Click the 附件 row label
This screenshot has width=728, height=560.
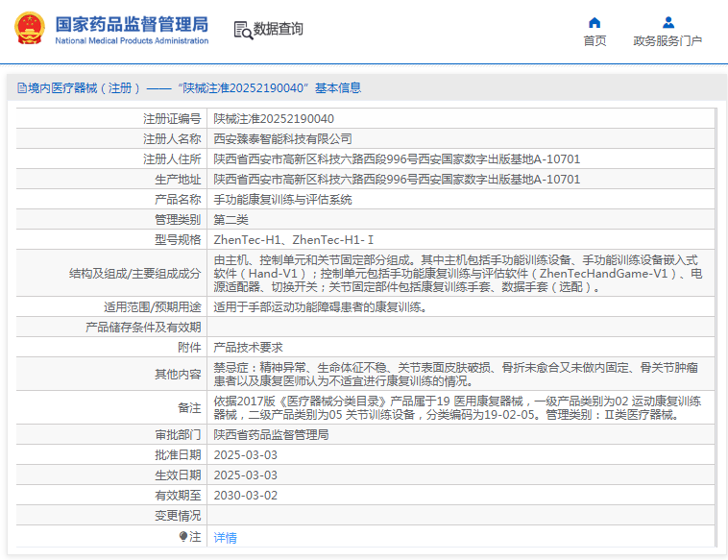coord(189,348)
